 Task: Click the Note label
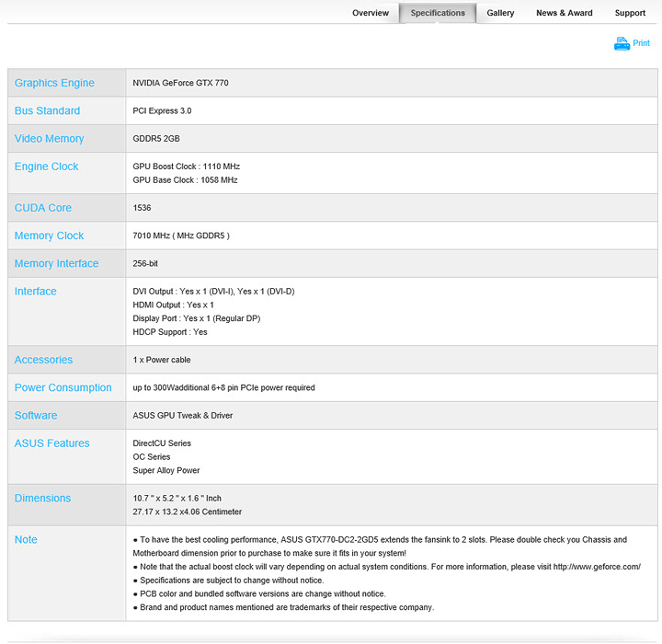pyautogui.click(x=26, y=540)
